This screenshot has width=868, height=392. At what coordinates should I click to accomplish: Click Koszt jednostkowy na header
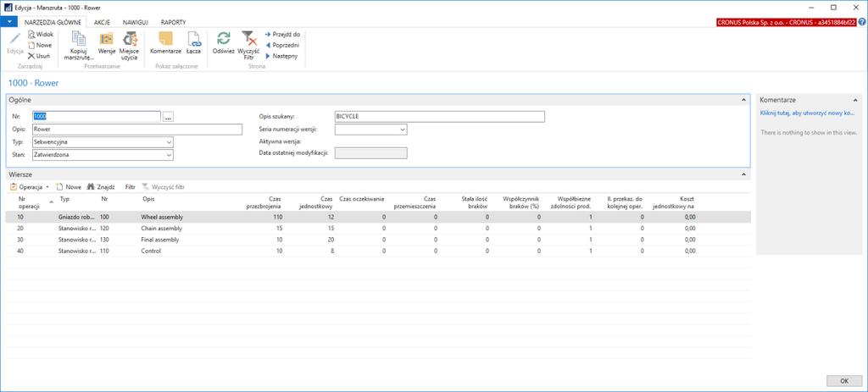point(674,202)
